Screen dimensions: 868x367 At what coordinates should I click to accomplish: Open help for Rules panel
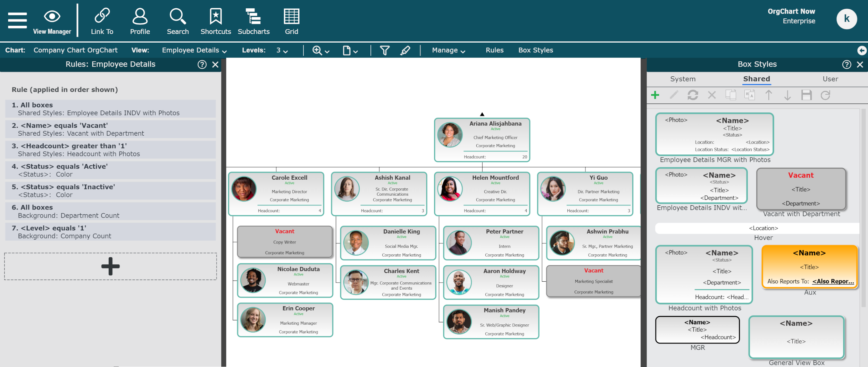click(x=202, y=65)
